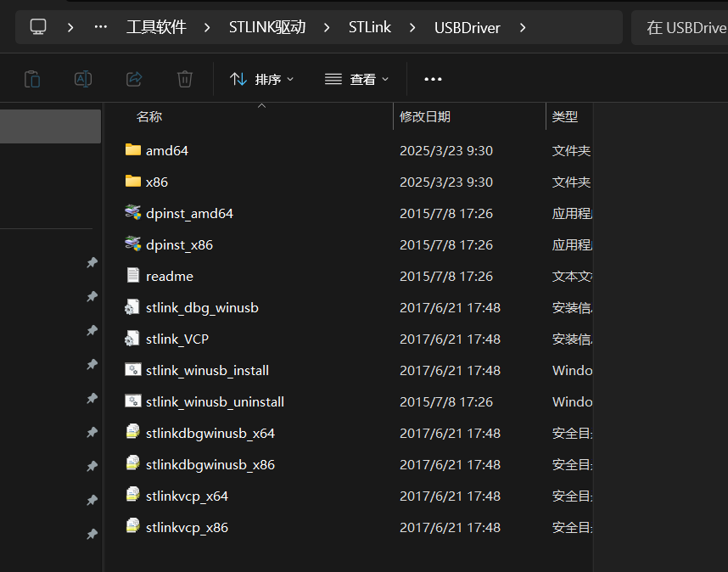The width and height of the screenshot is (728, 572).
Task: Click the Delete trash can icon
Action: tap(185, 79)
